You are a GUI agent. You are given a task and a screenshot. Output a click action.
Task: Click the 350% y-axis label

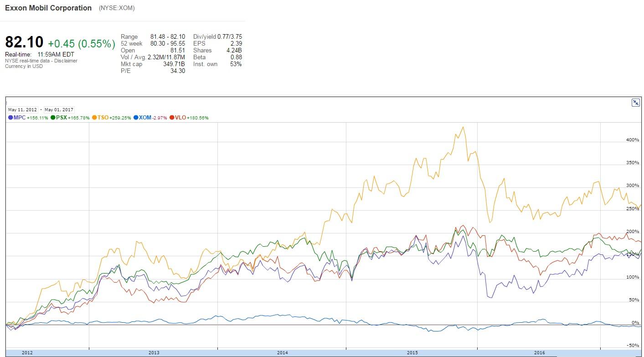pos(633,163)
